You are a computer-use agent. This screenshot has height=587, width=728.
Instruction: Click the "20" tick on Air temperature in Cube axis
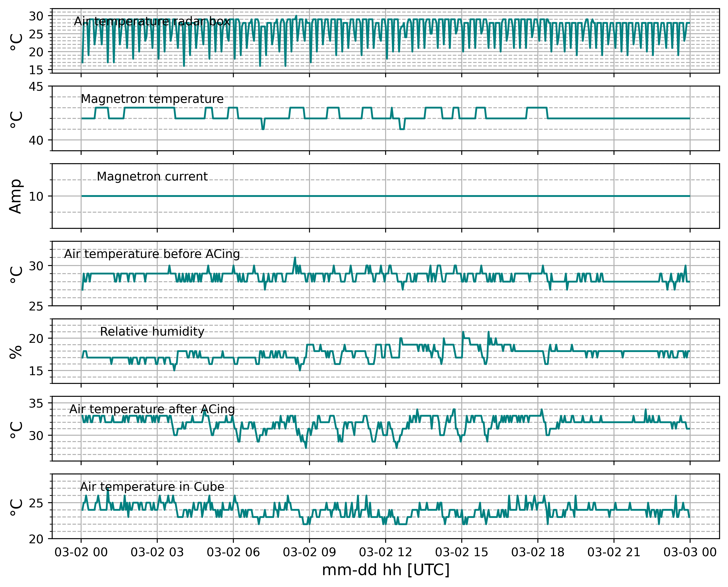pos(36,539)
